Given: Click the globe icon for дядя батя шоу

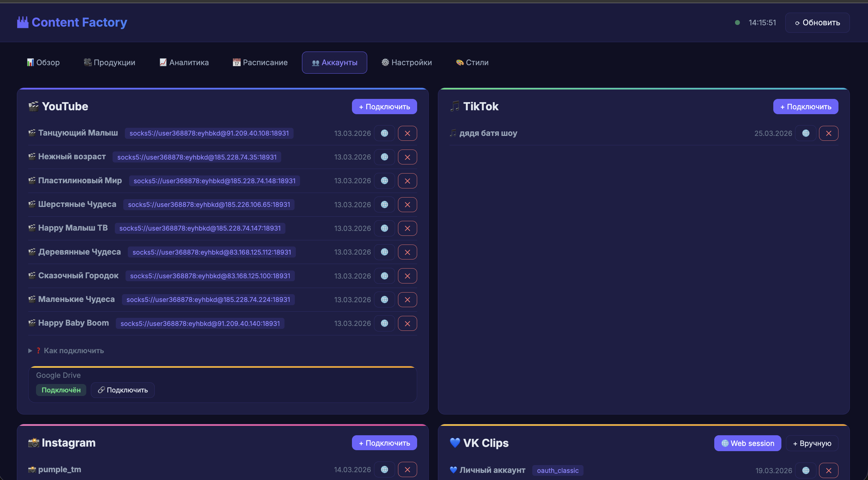Looking at the screenshot, I should [806, 133].
